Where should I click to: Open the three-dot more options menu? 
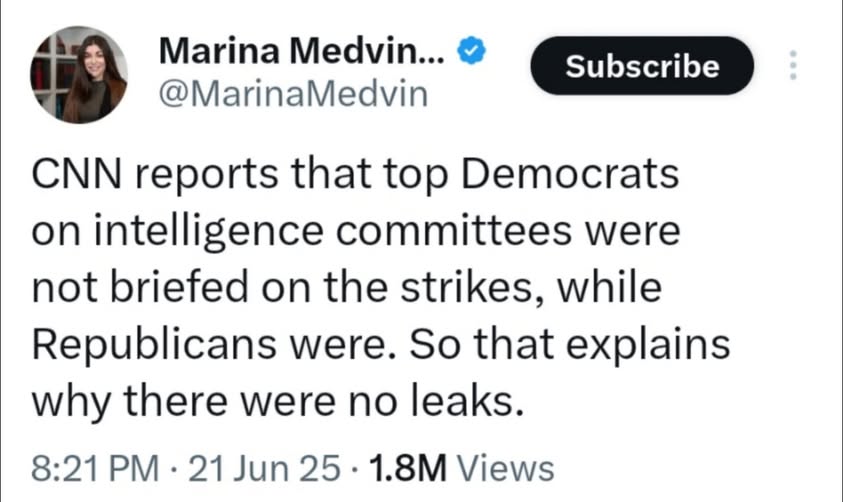click(793, 65)
